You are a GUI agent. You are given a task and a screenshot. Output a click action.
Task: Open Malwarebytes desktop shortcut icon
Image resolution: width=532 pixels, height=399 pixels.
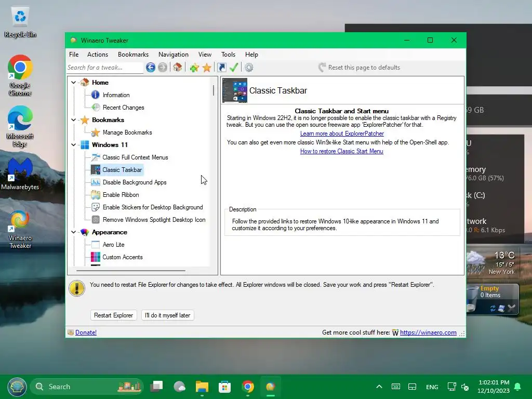tap(20, 170)
